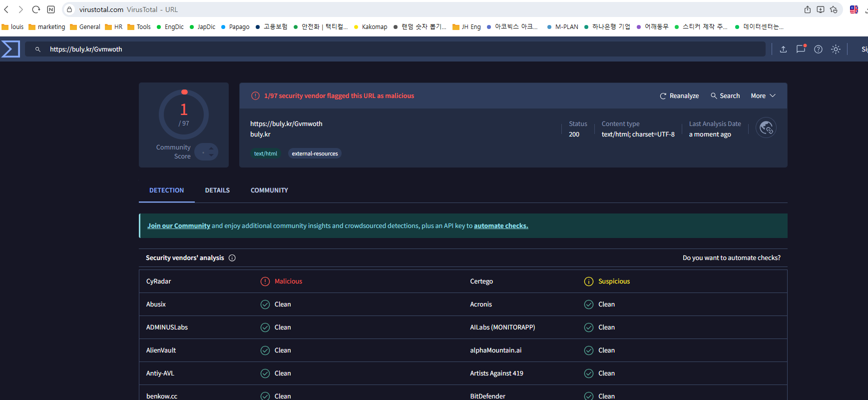Open the EngDic bookmark
This screenshot has width=868, height=400.
(170, 27)
